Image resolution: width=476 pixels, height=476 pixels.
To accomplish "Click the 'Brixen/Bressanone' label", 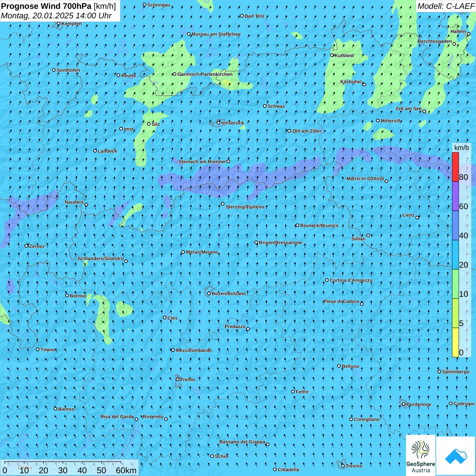I will point(281,242).
